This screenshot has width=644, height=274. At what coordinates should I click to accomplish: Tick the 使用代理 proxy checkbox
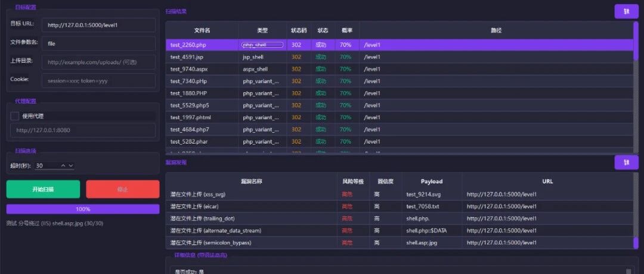click(15, 116)
